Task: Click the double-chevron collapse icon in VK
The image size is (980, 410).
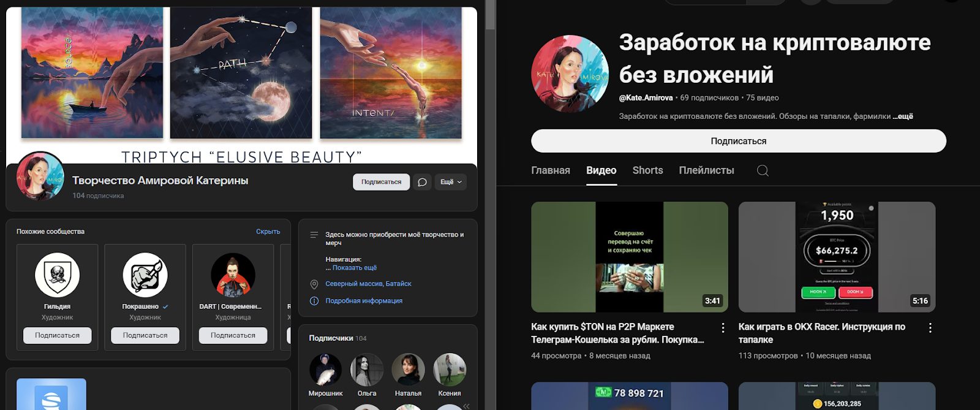Action: (466, 406)
